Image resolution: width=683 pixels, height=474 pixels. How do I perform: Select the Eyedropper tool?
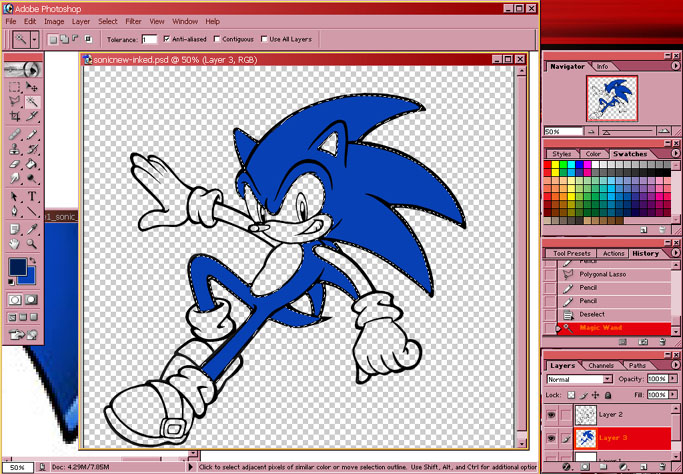(31, 229)
